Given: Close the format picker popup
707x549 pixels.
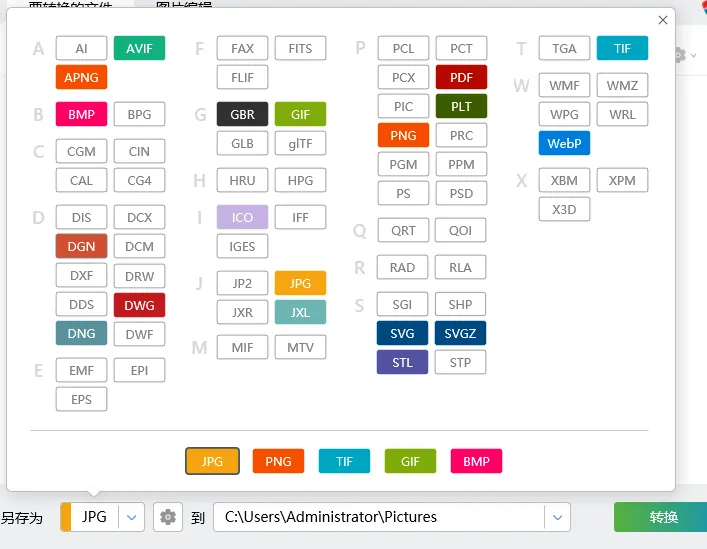Looking at the screenshot, I should pos(662,21).
